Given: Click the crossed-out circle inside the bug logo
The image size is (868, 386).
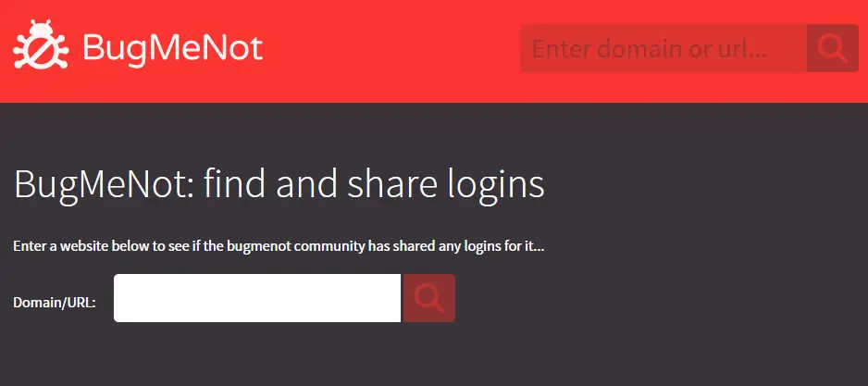Looking at the screenshot, I should pyautogui.click(x=41, y=49).
